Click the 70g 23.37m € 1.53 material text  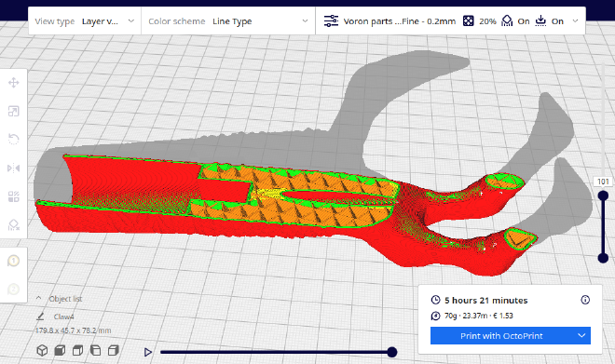[x=479, y=316]
